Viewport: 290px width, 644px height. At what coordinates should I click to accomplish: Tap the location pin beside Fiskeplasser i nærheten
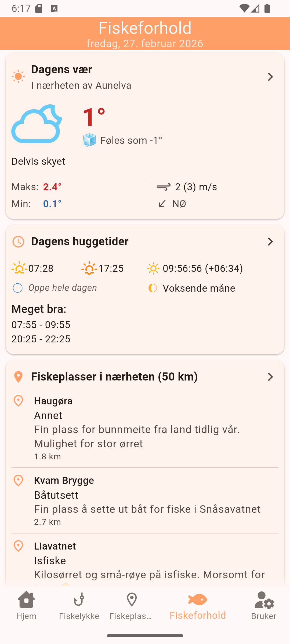coord(18,377)
